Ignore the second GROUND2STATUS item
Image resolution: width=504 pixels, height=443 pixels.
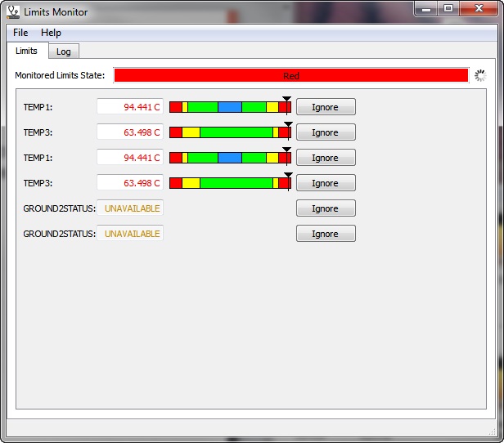point(326,234)
